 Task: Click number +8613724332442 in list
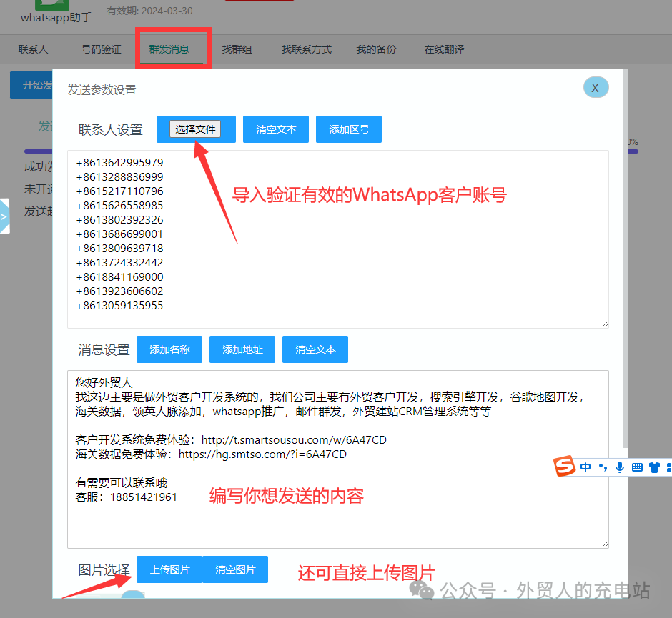coord(119,263)
